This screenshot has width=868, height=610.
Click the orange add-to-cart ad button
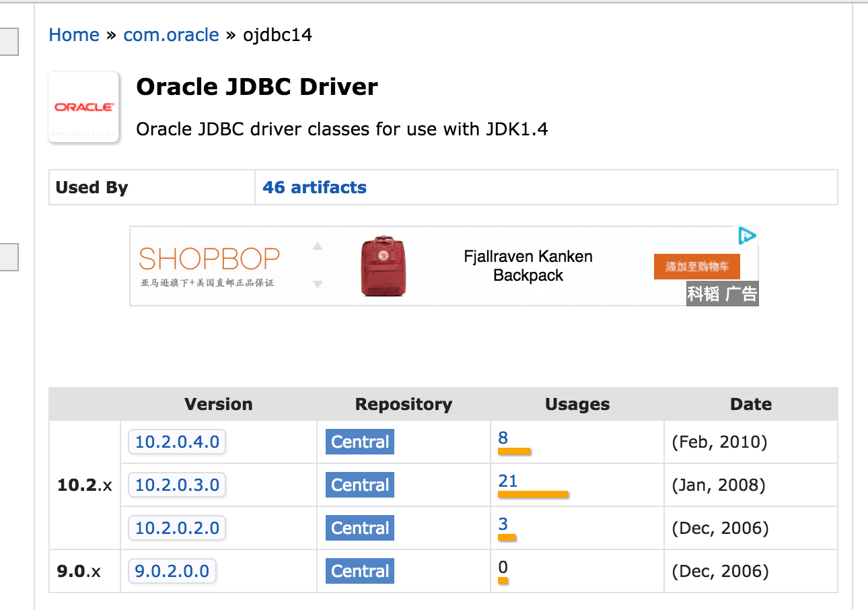coord(696,267)
